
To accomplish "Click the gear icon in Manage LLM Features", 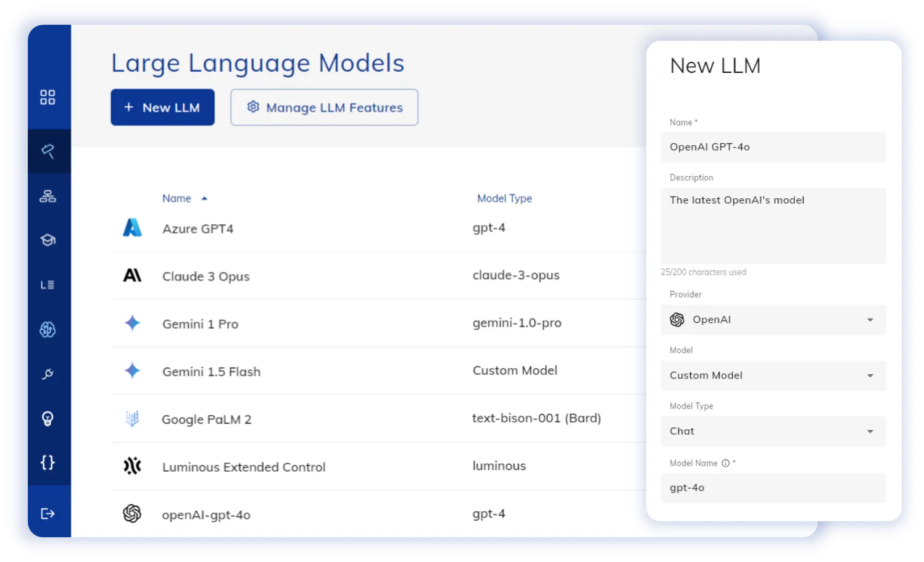I will tap(253, 107).
